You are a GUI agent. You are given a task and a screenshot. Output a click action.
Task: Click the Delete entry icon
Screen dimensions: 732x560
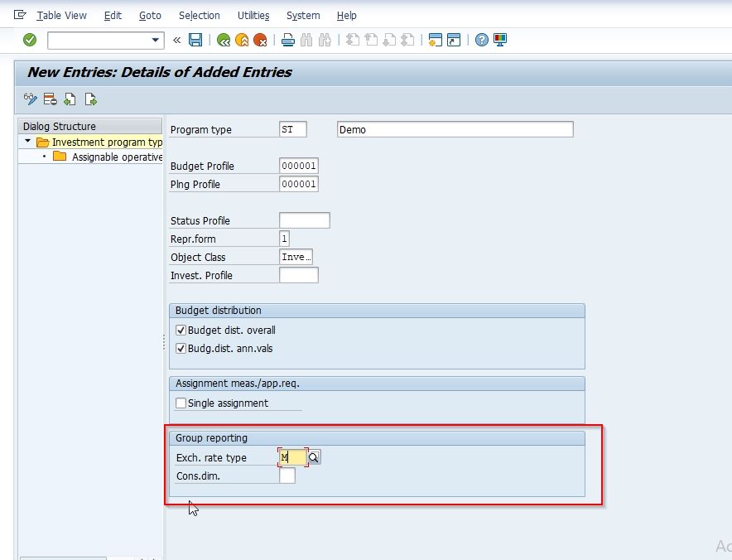click(50, 99)
